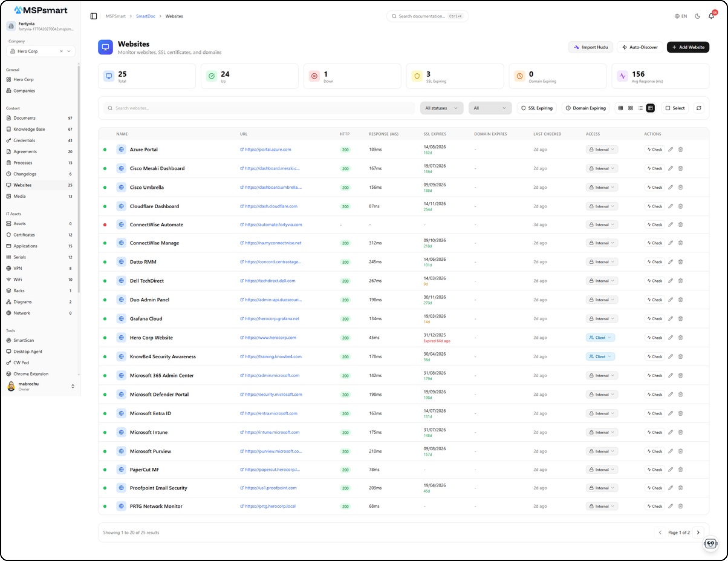728x561 pixels.
Task: Enable the Domain Expiring filter
Action: tap(584, 108)
